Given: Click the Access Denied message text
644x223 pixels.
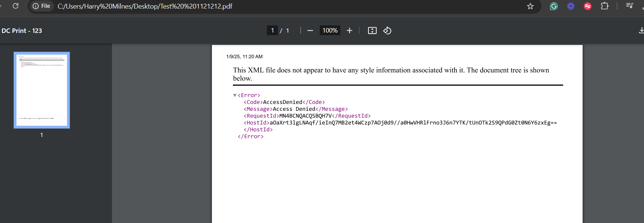Looking at the screenshot, I should [294, 109].
